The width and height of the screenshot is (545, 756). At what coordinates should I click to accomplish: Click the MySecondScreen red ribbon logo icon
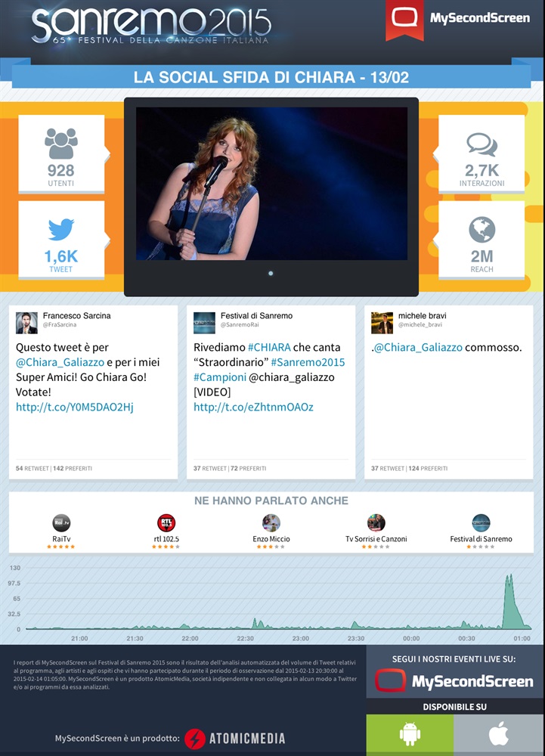[x=404, y=20]
